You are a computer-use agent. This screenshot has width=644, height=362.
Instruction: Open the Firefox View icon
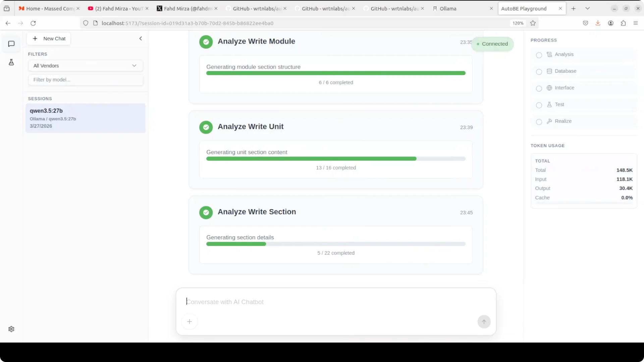(x=7, y=9)
